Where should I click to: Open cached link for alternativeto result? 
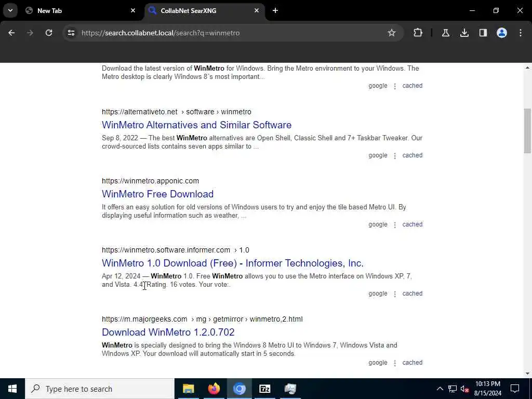tap(412, 155)
